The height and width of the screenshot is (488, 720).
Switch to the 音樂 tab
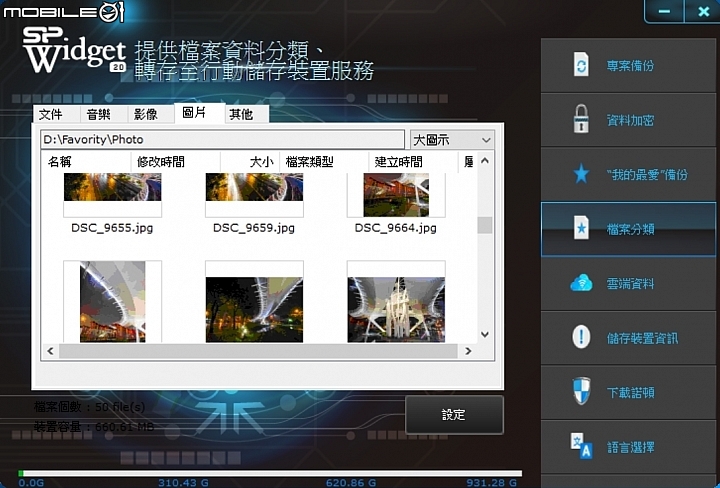tap(103, 114)
